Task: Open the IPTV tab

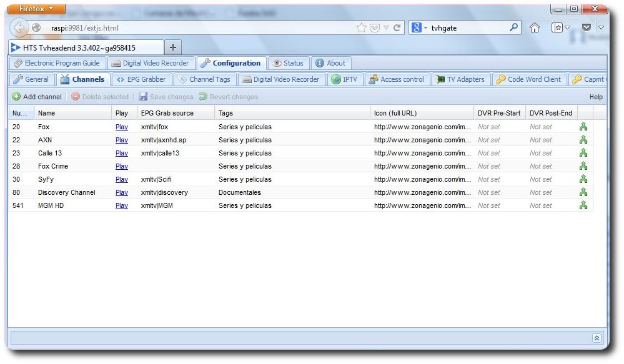Action: pyautogui.click(x=345, y=79)
